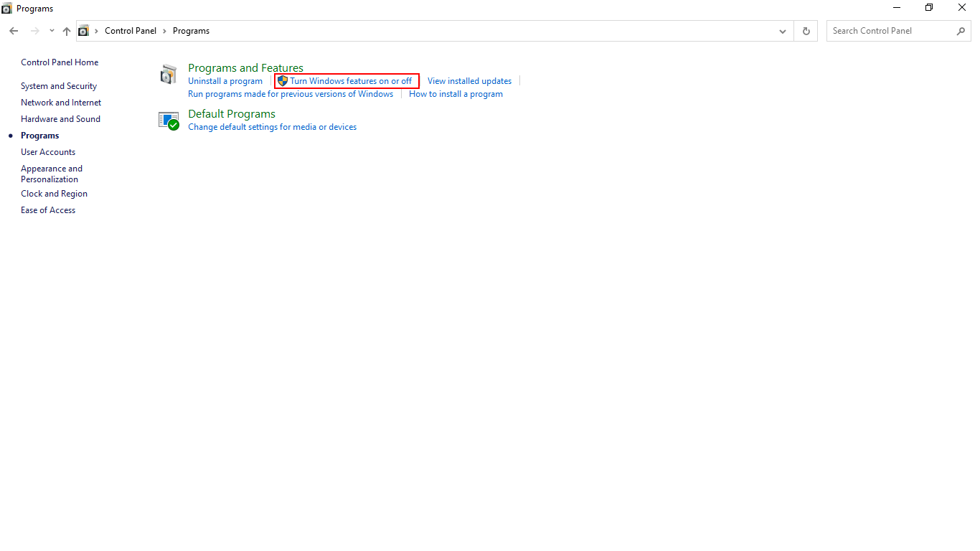Click the window icon in title bar
This screenshot has width=980, height=551.
coord(6,9)
